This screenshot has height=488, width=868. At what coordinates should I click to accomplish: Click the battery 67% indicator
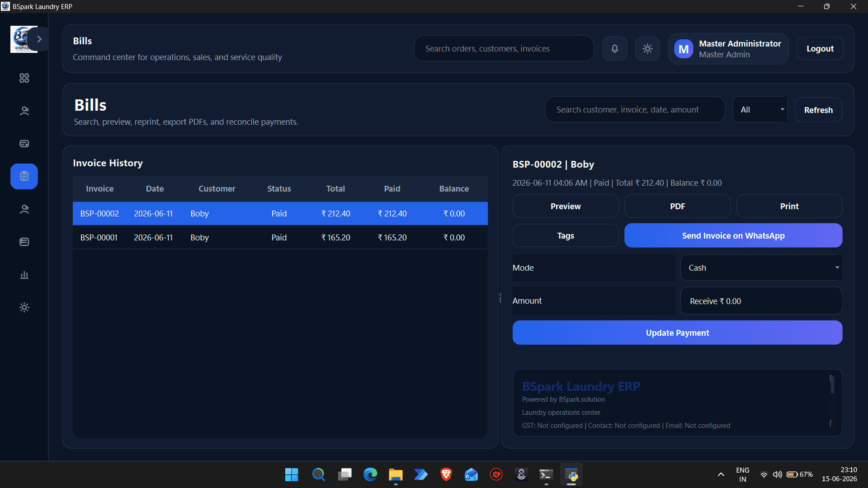800,474
